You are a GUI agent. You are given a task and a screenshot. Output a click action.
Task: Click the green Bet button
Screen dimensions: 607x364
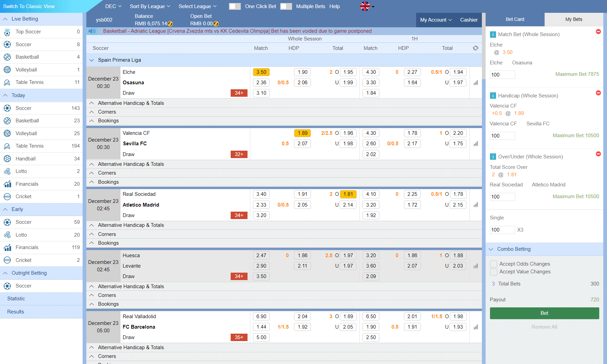point(544,313)
